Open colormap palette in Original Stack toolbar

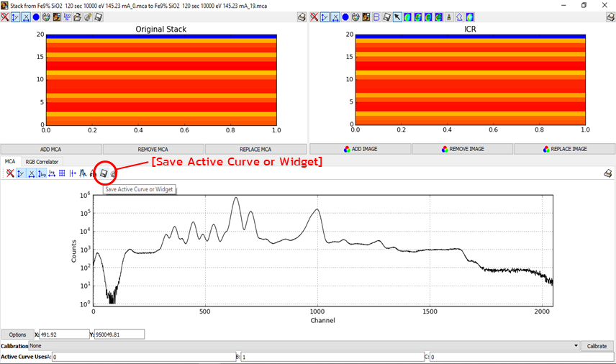click(46, 17)
